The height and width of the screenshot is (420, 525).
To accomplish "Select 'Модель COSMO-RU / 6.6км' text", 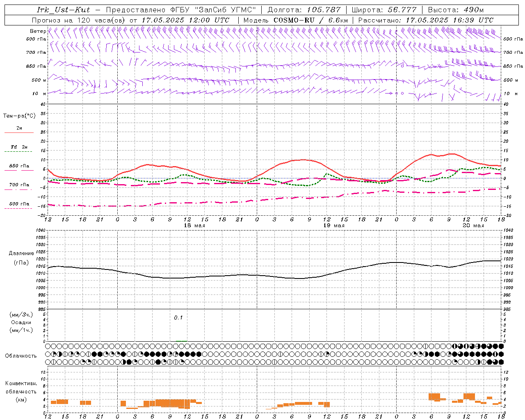I will [x=295, y=20].
